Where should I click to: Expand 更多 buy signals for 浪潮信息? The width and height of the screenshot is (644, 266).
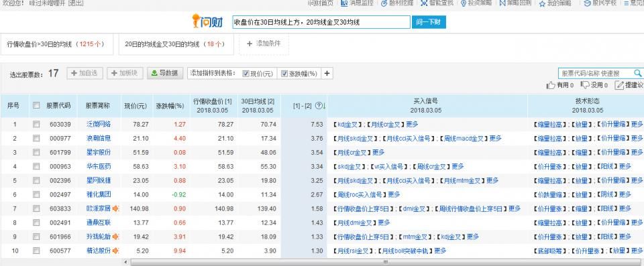(495, 138)
